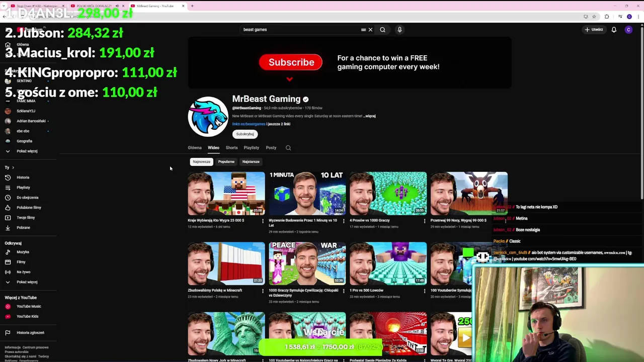
Task: Switch to the Shorts channel tab
Action: click(x=231, y=148)
